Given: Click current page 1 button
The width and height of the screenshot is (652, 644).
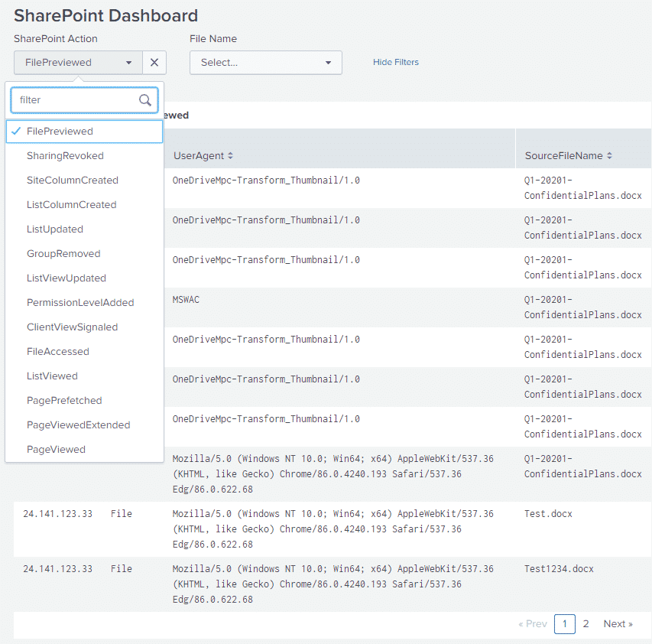Looking at the screenshot, I should point(564,624).
